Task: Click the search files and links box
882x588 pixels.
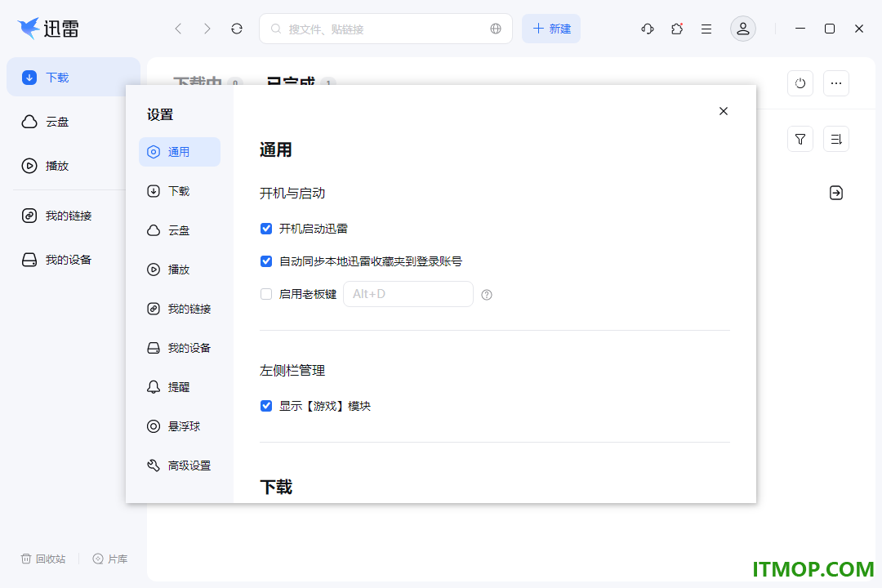Action: point(385,29)
